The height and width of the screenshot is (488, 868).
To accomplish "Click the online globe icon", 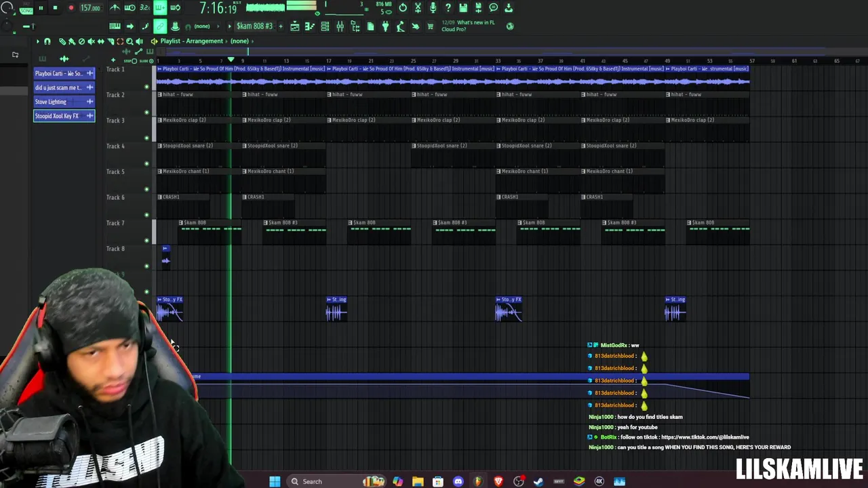I will pos(510,26).
